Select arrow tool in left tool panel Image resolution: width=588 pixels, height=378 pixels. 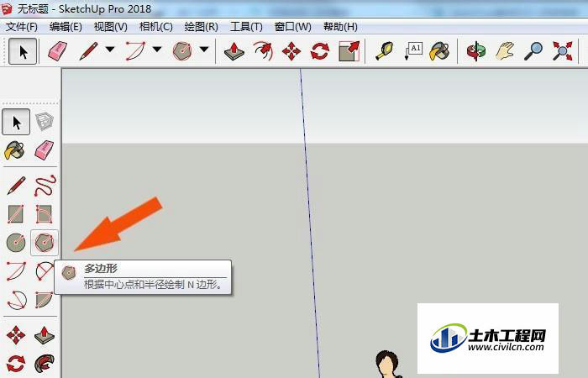(16, 122)
